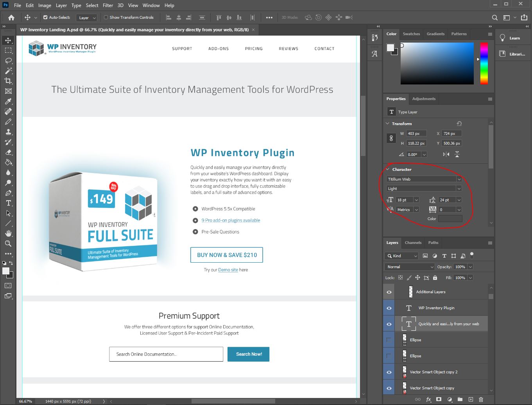Toggle the link width and height constraint
532x405 pixels.
[391, 138]
